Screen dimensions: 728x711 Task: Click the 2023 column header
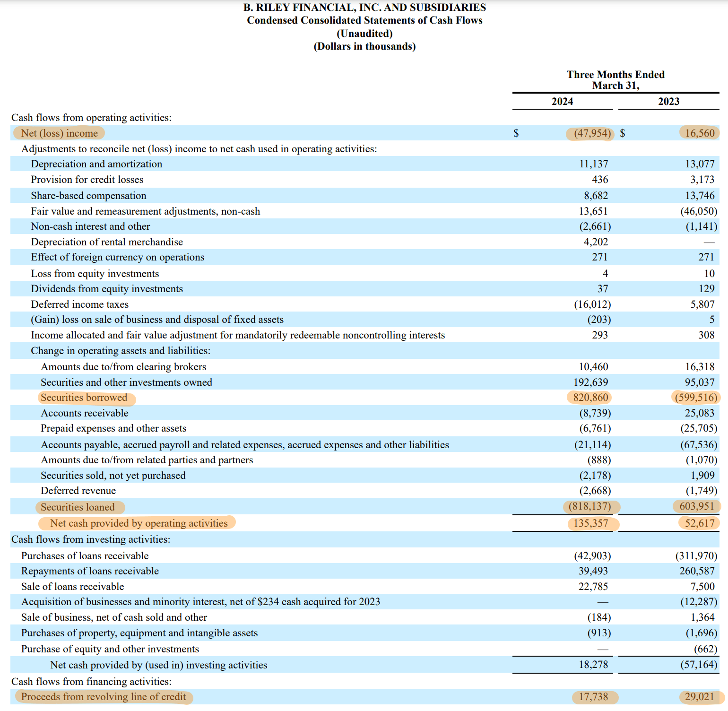[x=668, y=102]
